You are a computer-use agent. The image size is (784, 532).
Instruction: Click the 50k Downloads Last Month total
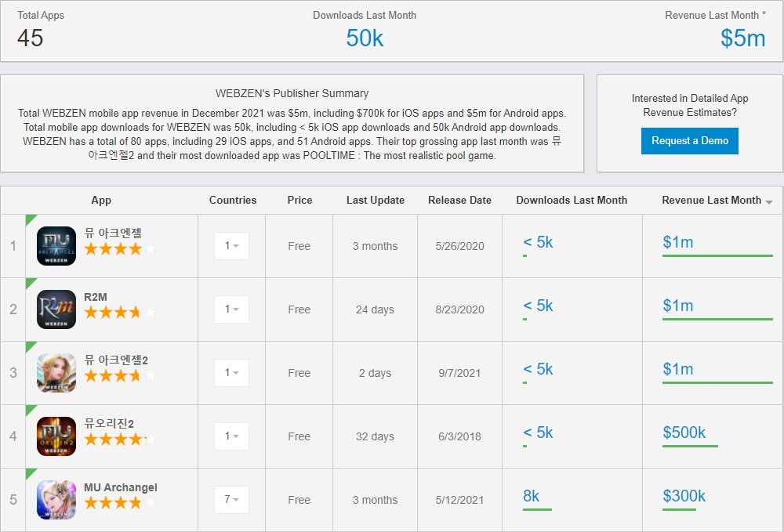click(365, 38)
